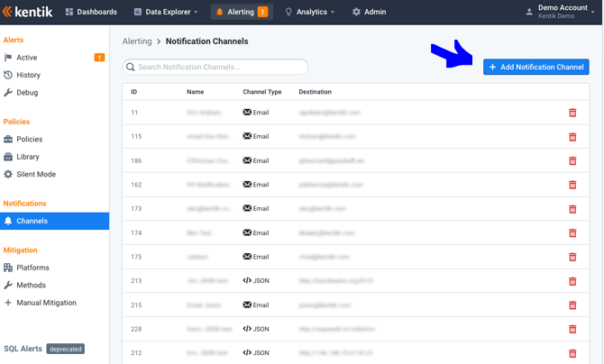Open Active alerts in sidebar

click(27, 58)
